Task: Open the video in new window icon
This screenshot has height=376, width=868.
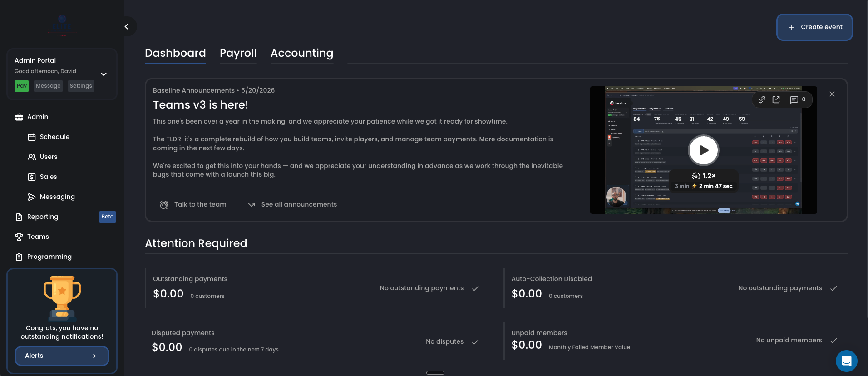Action: 776,99
